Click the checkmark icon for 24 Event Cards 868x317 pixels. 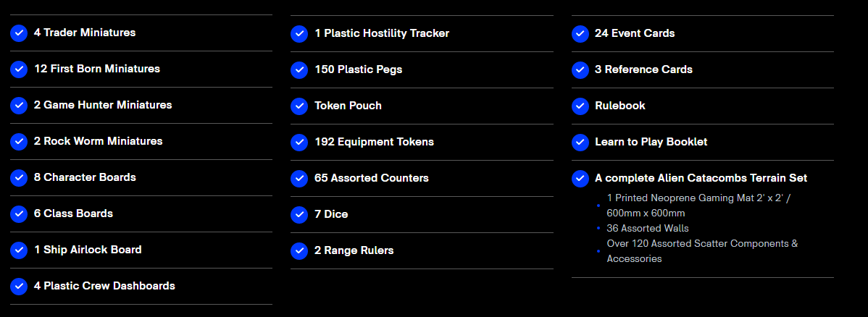coord(580,34)
